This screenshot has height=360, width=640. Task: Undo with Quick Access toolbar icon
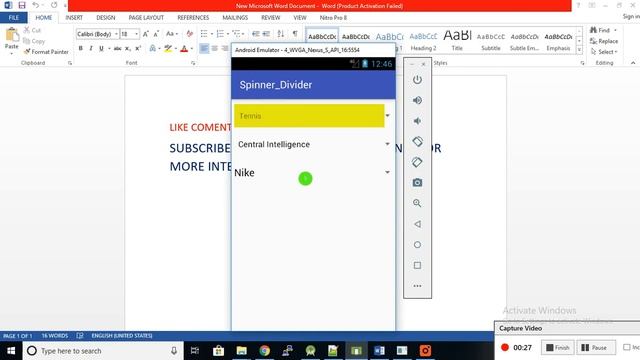click(36, 5)
